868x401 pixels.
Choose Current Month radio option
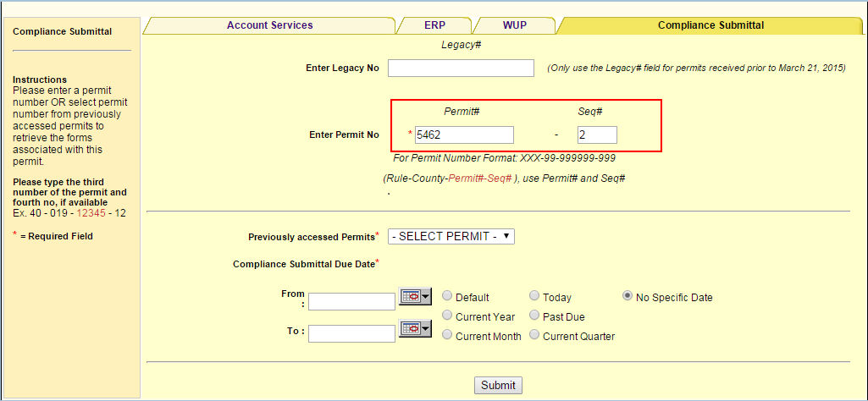[447, 335]
